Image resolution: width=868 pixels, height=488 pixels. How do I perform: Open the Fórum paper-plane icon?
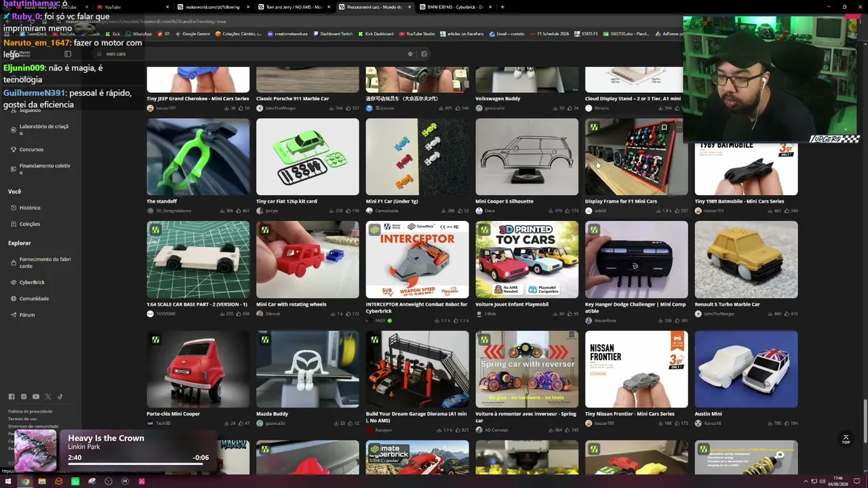coord(14,314)
